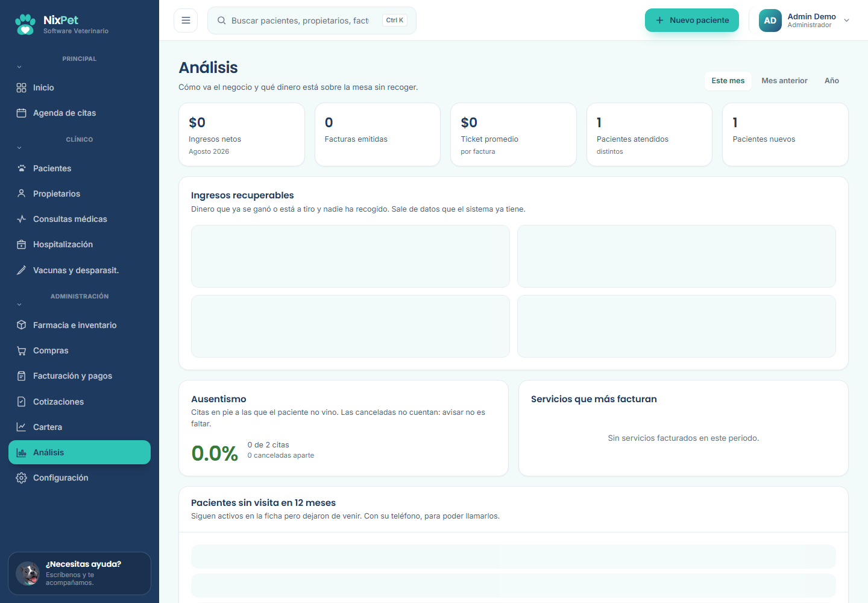Click the Inicio grid icon
This screenshot has width=868, height=603.
click(21, 87)
